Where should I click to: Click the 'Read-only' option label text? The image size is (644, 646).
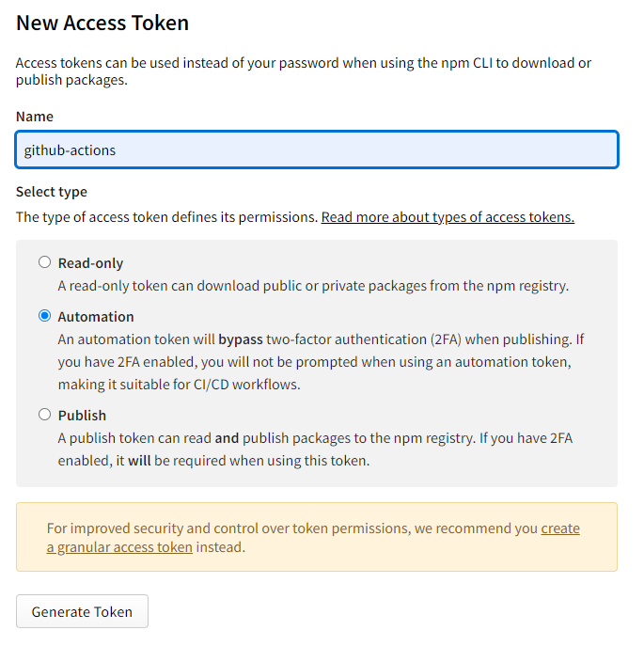coord(90,263)
